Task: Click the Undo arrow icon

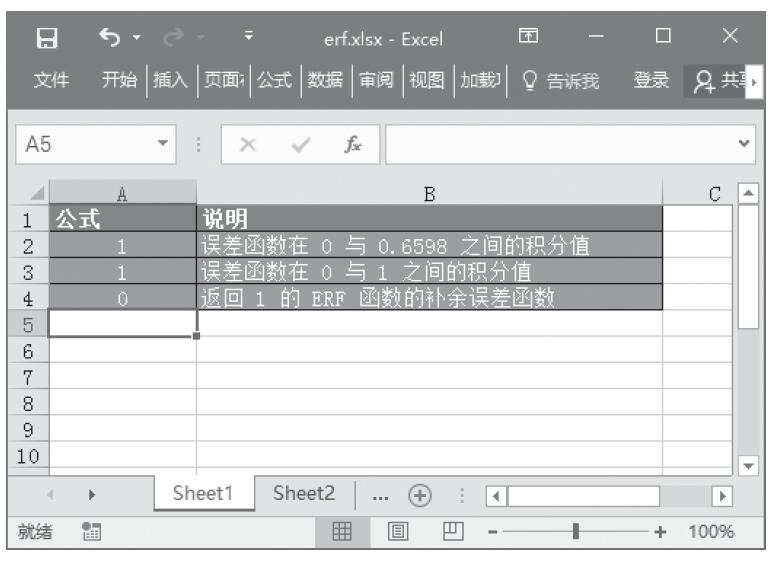Action: pos(108,39)
